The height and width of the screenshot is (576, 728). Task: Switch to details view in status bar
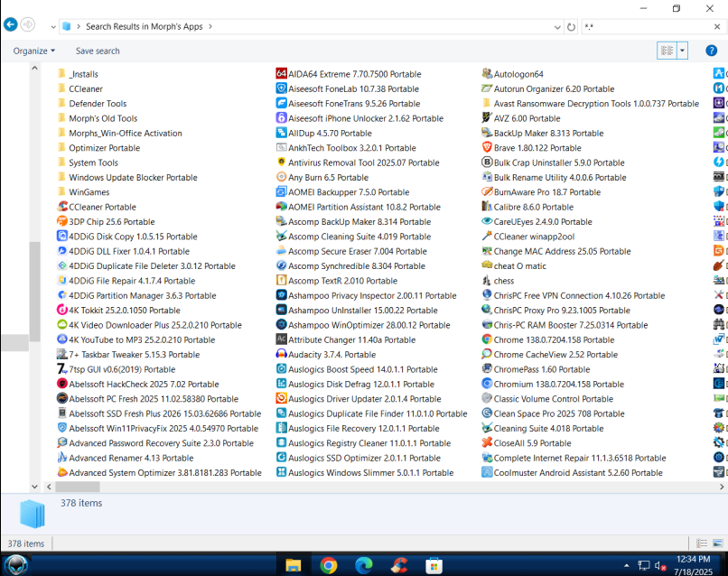tap(702, 543)
